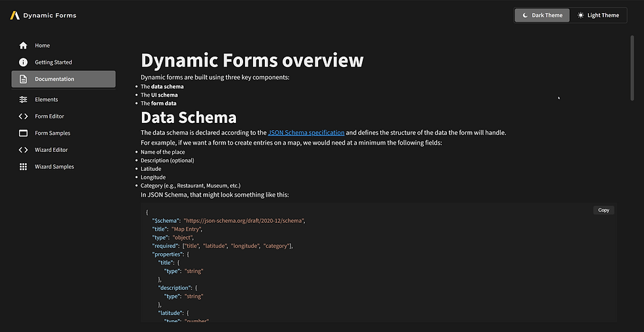This screenshot has width=644, height=332.
Task: Click the Wizard Editor code brackets icon
Action: click(24, 150)
